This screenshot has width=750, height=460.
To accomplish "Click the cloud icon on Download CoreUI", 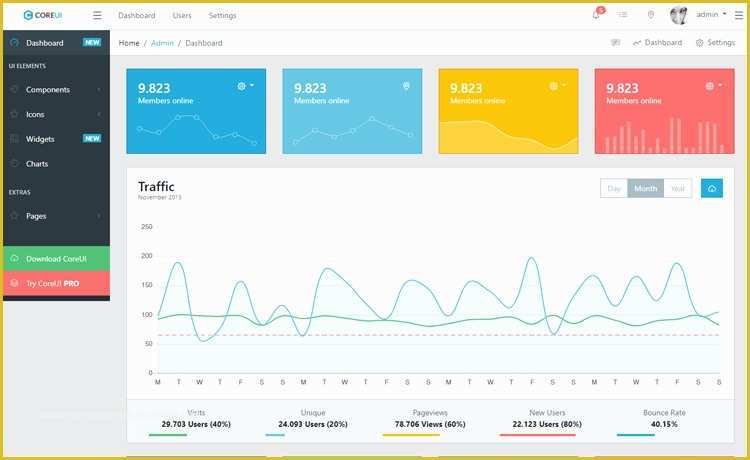I will point(14,258).
